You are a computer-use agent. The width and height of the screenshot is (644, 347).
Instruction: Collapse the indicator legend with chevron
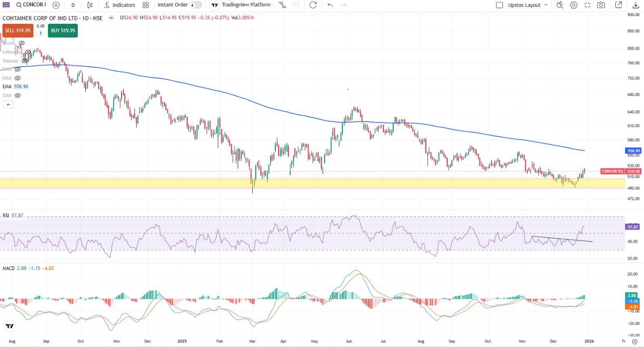pos(8,105)
